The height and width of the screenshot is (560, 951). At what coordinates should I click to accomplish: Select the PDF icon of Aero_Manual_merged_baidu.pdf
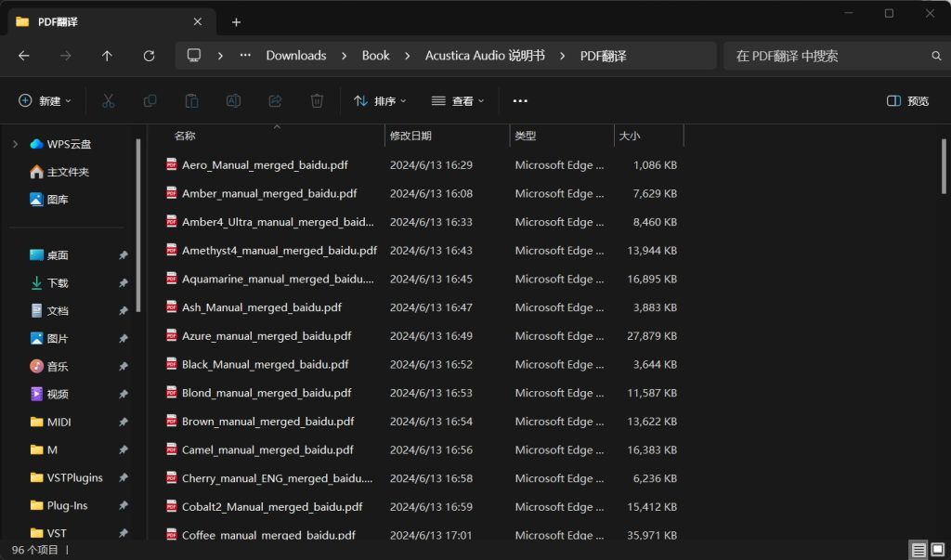[172, 164]
